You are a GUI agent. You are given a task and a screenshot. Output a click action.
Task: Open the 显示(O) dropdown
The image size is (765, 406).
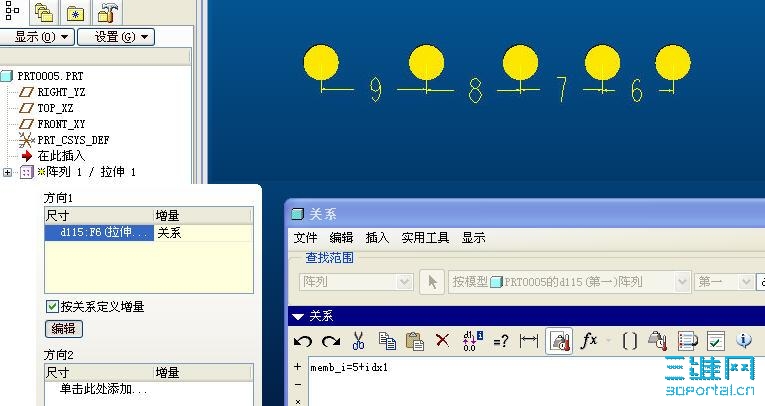[38, 37]
